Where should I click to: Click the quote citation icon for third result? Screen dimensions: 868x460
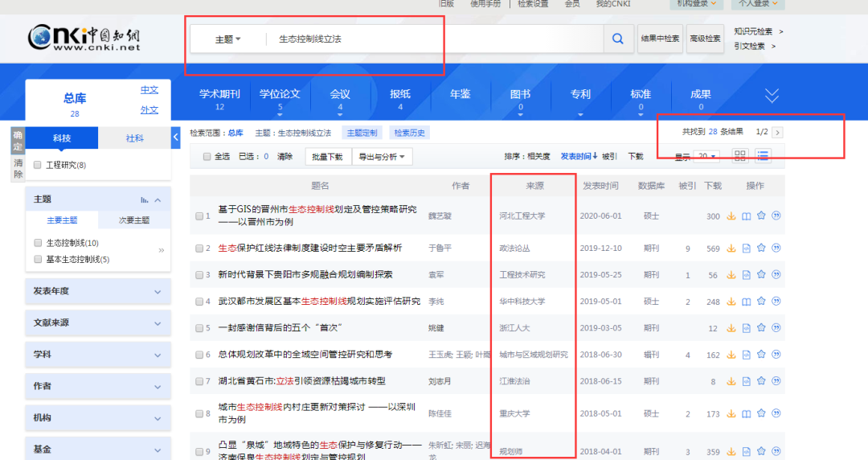click(x=776, y=274)
